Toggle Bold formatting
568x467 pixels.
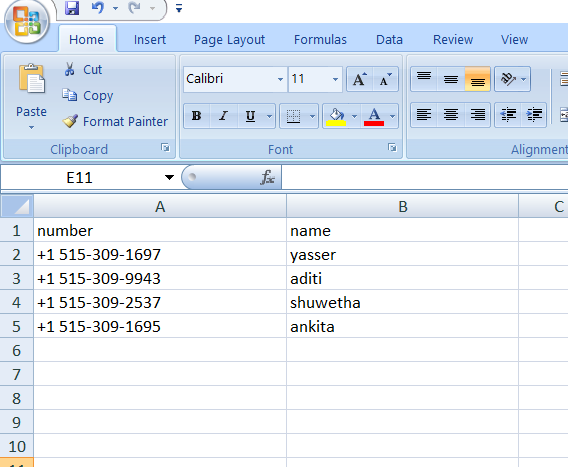tap(197, 116)
